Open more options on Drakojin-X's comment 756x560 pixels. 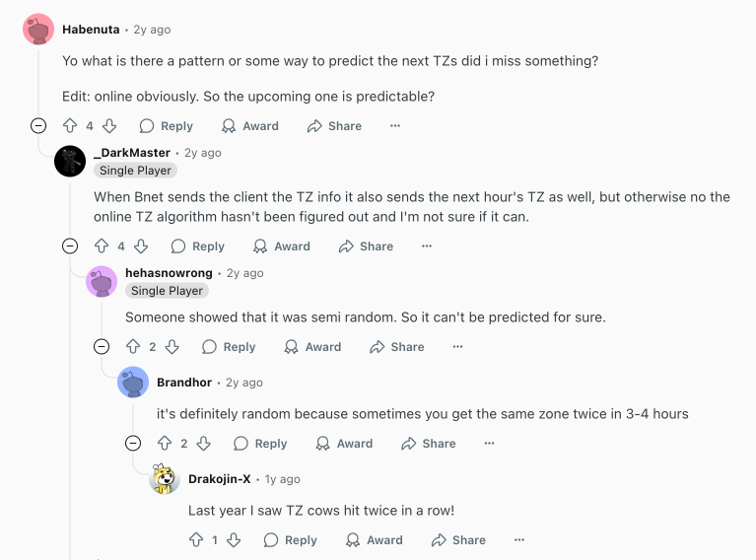(x=519, y=540)
